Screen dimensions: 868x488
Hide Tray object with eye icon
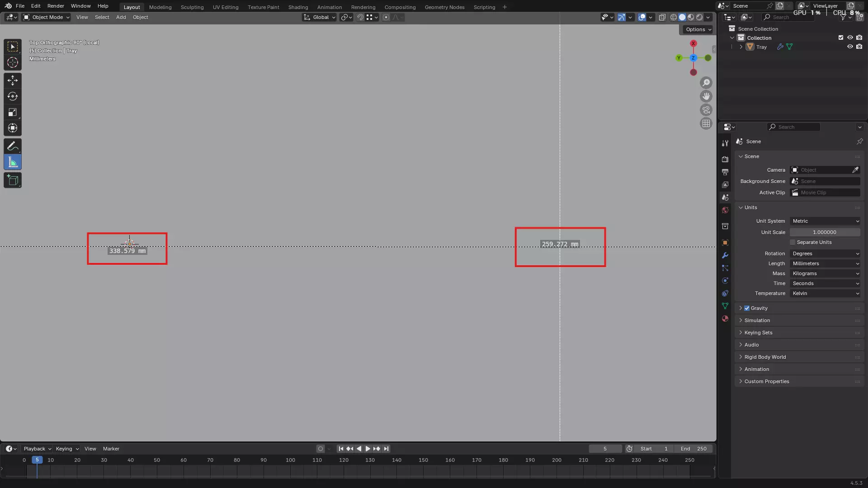pyautogui.click(x=850, y=47)
